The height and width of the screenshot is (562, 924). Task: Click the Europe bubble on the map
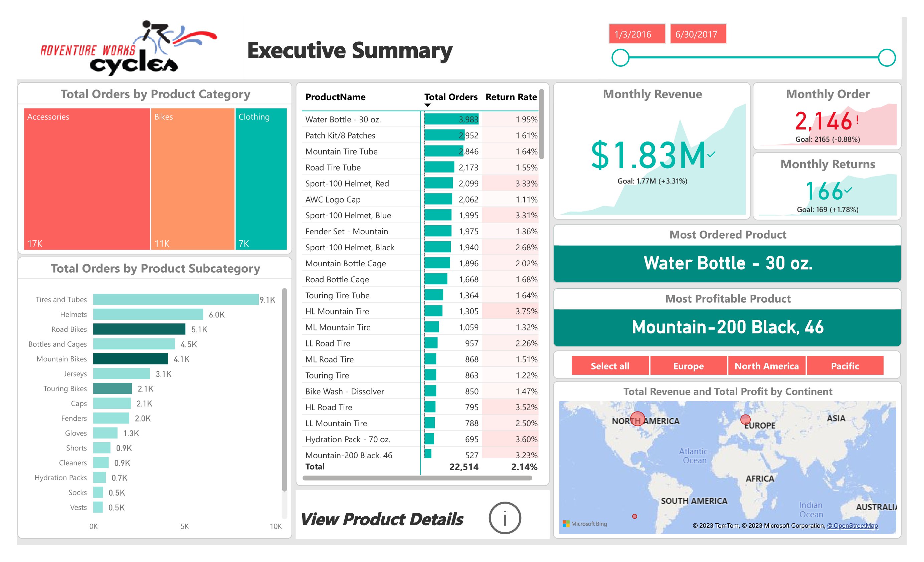745,420
